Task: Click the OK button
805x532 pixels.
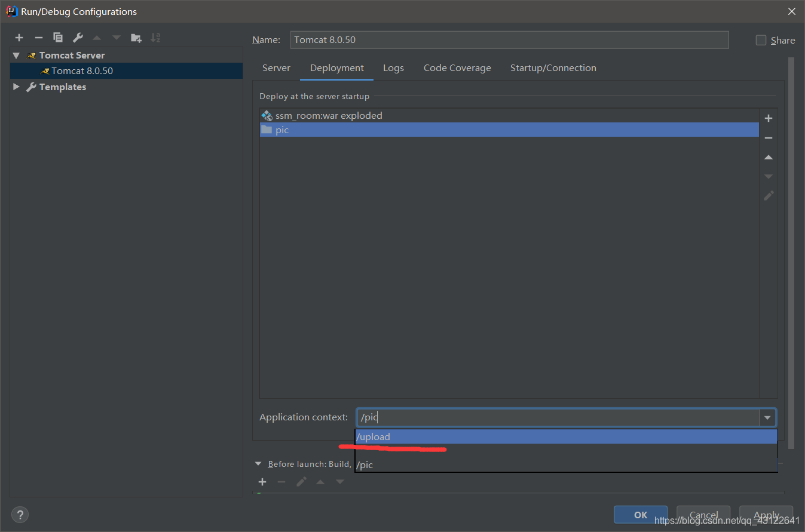Action: point(641,515)
